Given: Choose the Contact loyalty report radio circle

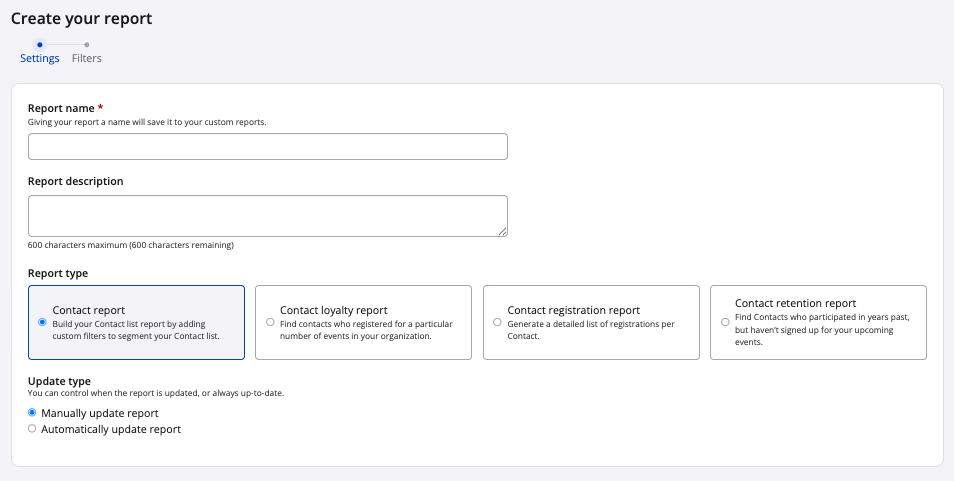Looking at the screenshot, I should coord(270,322).
